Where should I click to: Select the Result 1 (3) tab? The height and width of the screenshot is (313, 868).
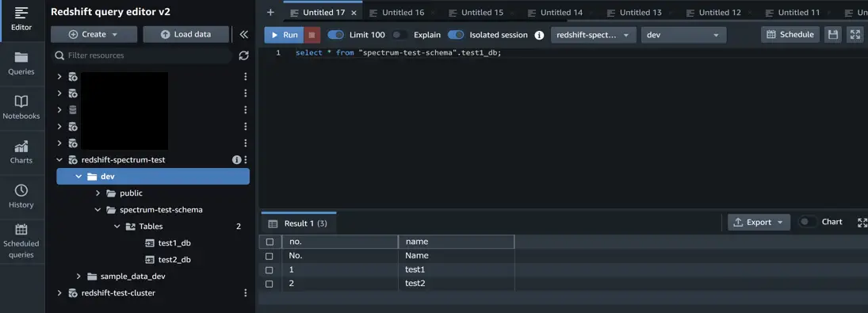[x=298, y=223]
